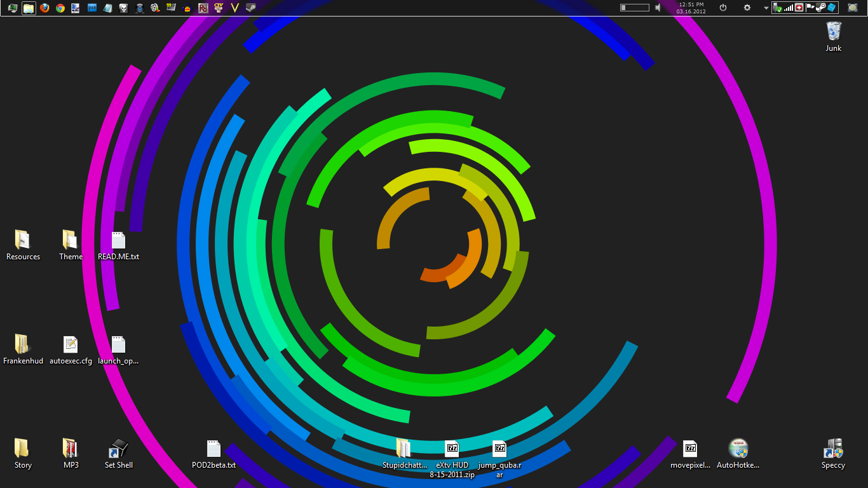Launch Google Chrome from the top taskbar
Screen dimensions: 868x488
click(x=60, y=8)
